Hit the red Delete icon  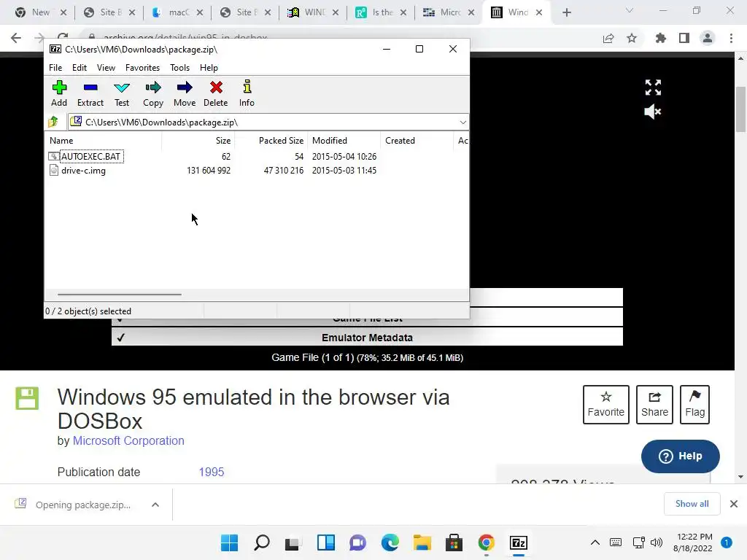tap(216, 94)
